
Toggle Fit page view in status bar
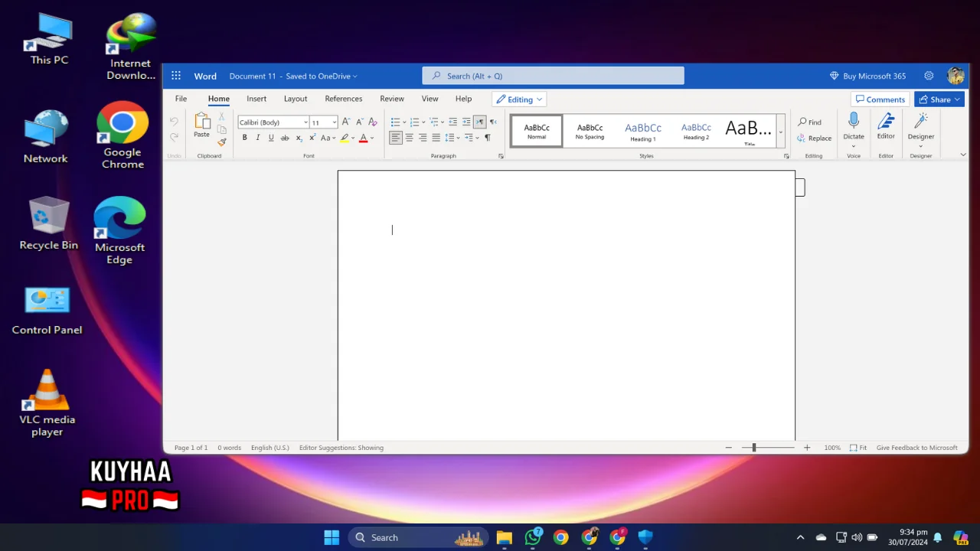point(858,448)
